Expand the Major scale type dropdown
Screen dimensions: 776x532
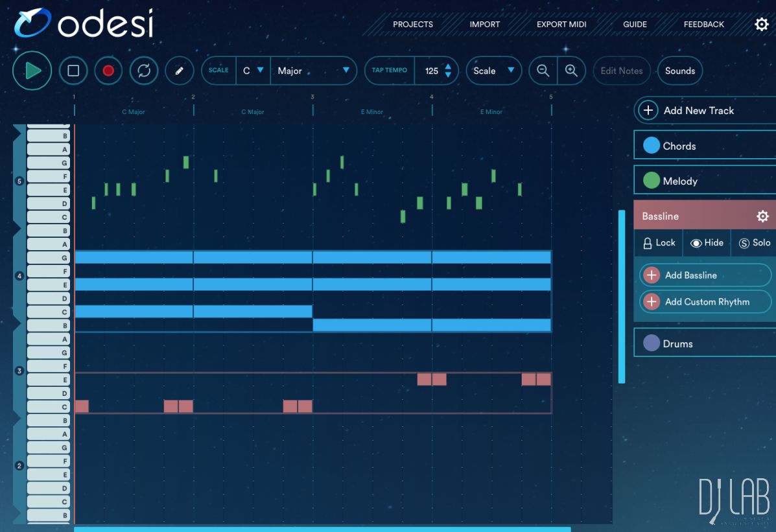click(313, 71)
